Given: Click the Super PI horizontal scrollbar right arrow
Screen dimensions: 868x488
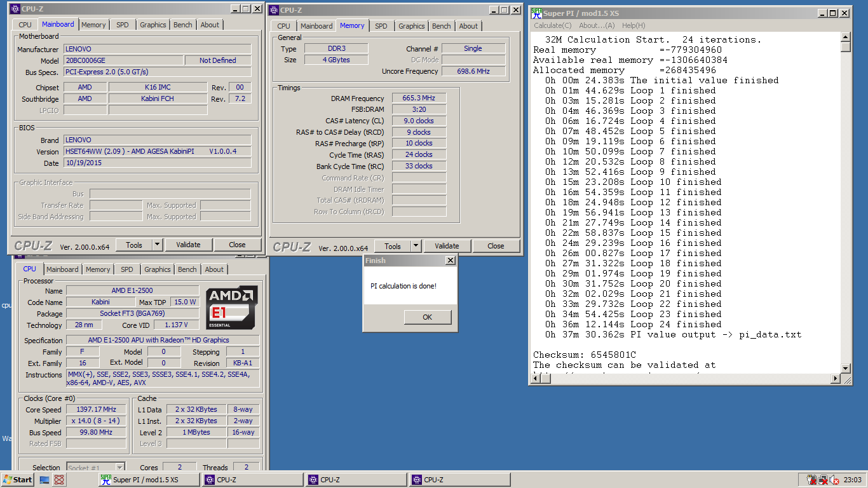Looking at the screenshot, I should point(835,379).
